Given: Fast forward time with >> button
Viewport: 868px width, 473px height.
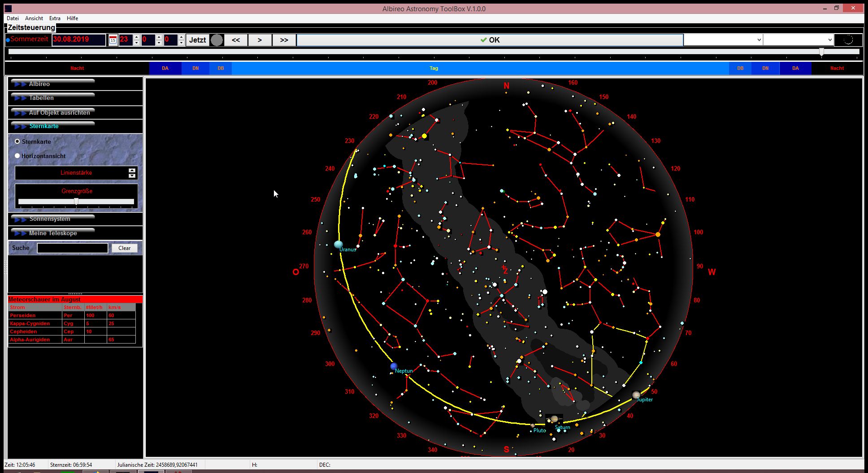Looking at the screenshot, I should click(x=284, y=40).
